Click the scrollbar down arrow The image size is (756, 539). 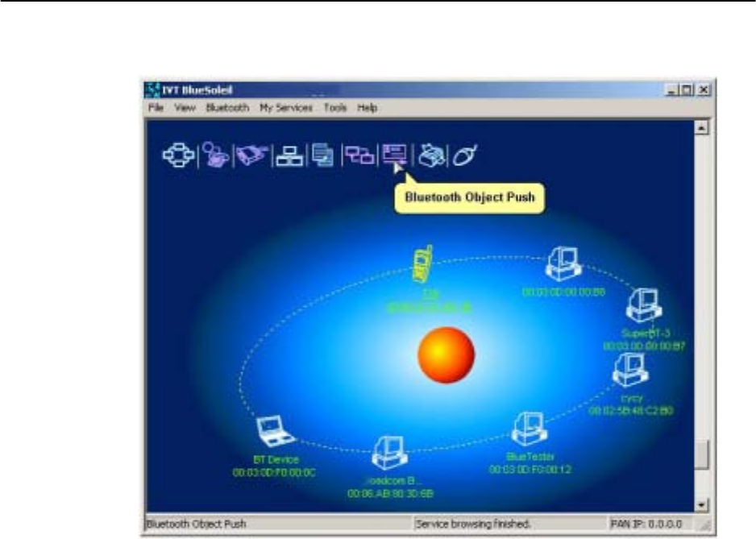(701, 505)
